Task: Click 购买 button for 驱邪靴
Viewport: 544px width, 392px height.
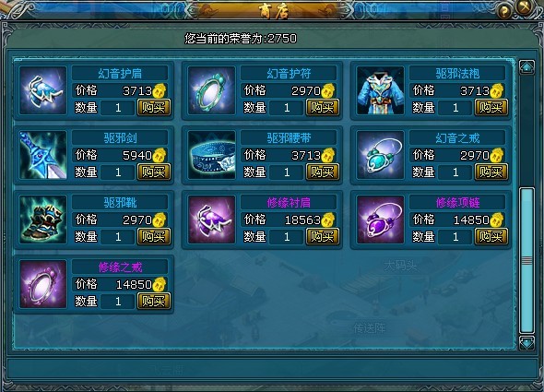Action: tap(154, 236)
